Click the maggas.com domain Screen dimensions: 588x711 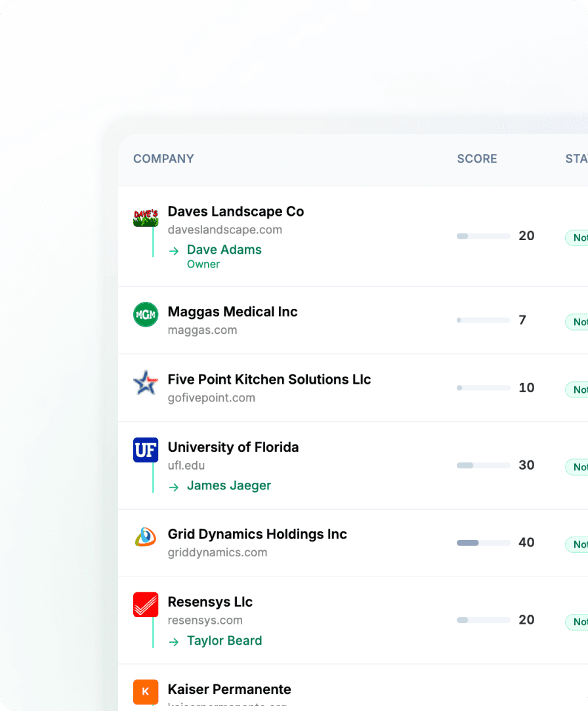pos(202,330)
